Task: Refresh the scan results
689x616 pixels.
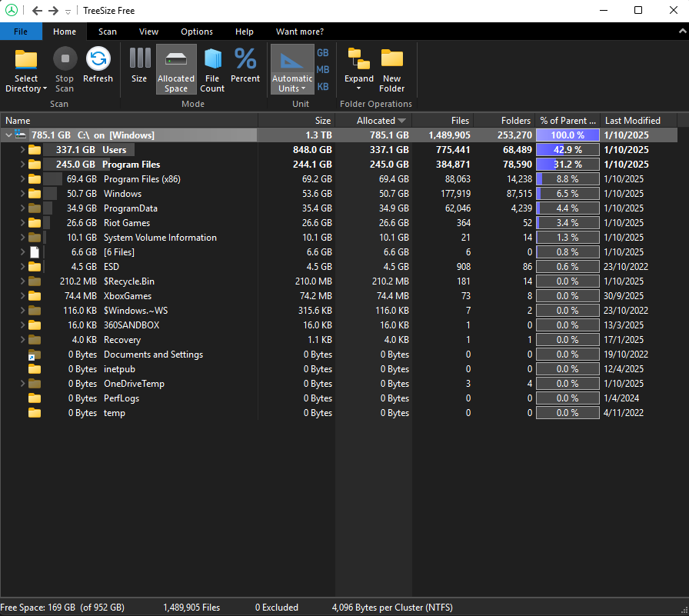Action: tap(98, 66)
